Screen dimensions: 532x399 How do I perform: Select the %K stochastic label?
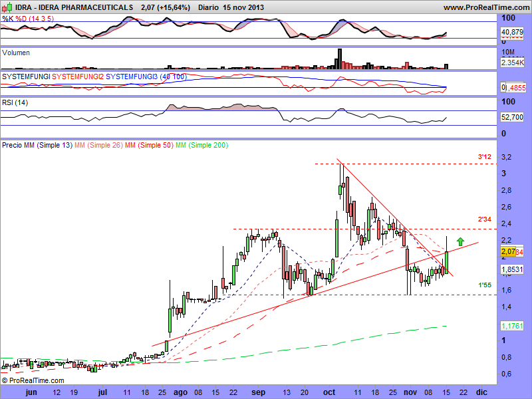7,19
